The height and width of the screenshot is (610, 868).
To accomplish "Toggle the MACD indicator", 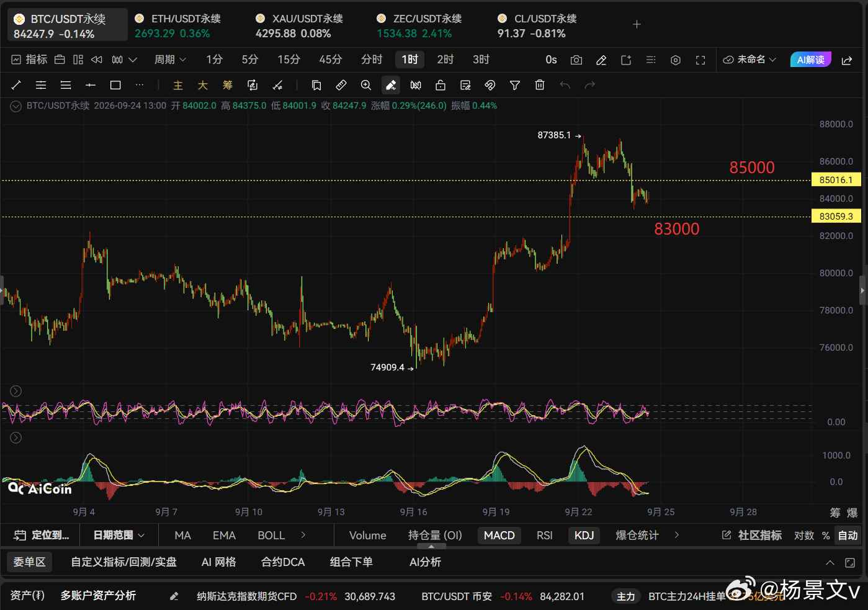I will point(499,535).
